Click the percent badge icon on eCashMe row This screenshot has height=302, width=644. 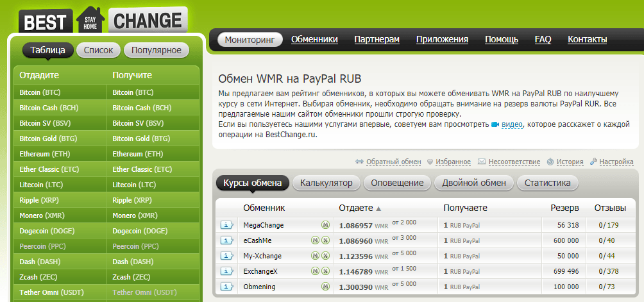[325, 240]
